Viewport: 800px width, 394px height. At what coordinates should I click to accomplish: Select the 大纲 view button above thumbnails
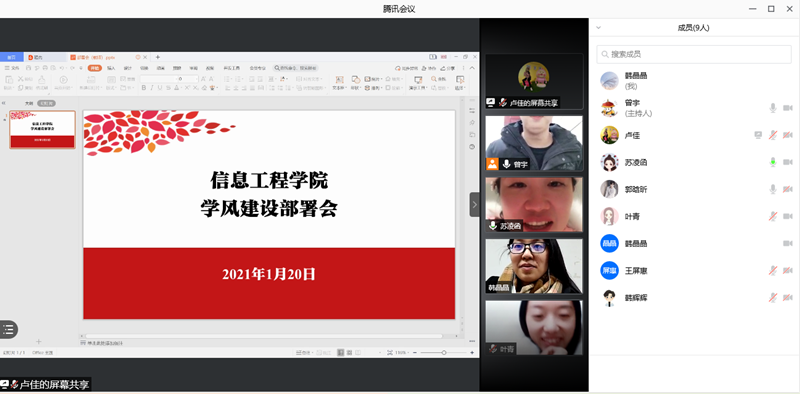(x=29, y=103)
